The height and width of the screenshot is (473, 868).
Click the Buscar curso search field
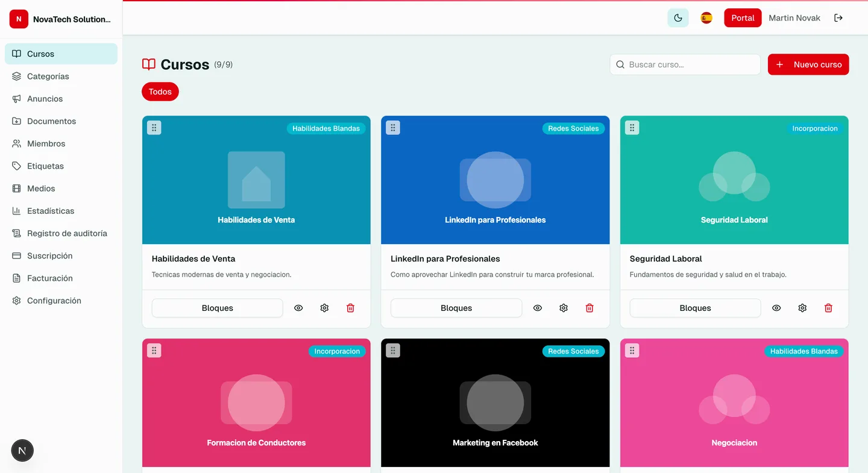click(685, 64)
